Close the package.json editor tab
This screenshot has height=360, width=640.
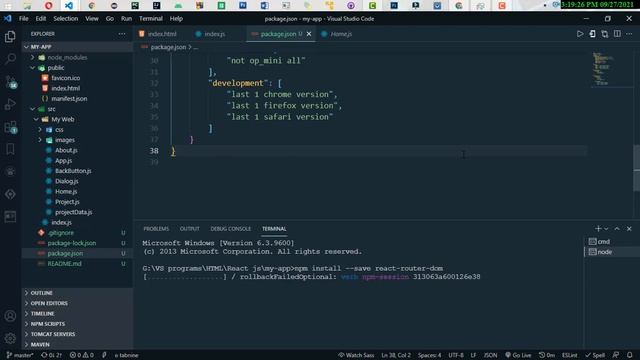point(309,34)
